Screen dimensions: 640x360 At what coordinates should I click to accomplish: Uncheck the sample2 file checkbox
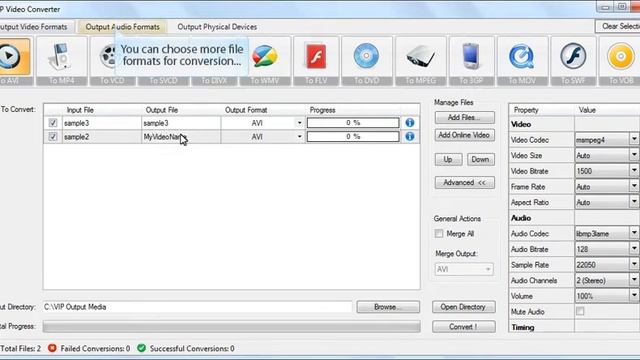53,137
